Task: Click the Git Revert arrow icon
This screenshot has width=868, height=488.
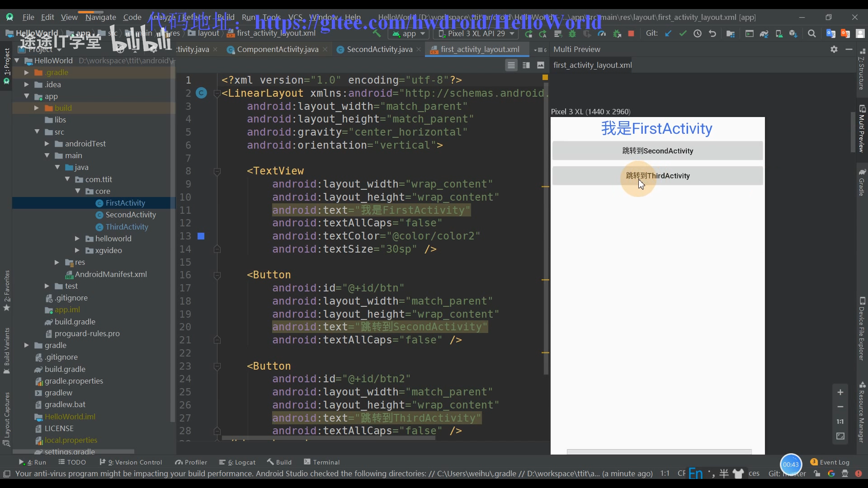Action: (712, 33)
